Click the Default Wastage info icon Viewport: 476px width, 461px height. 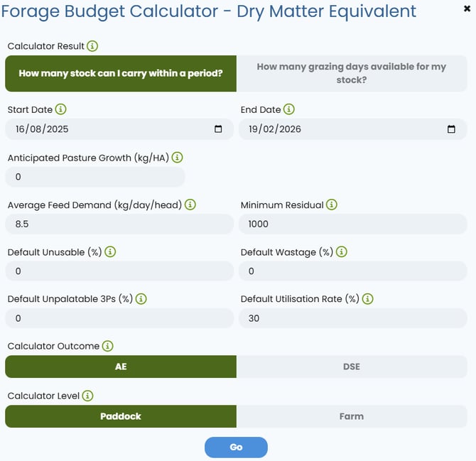coord(342,252)
